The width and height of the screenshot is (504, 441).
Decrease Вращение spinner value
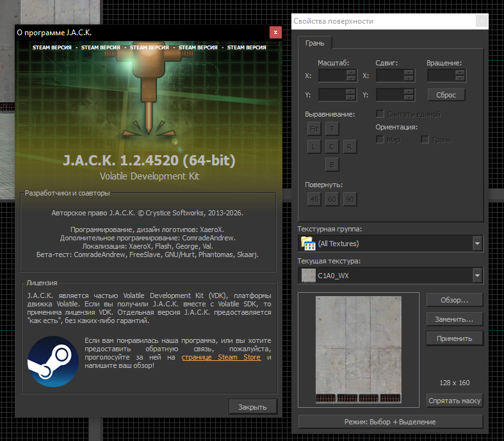click(x=460, y=78)
